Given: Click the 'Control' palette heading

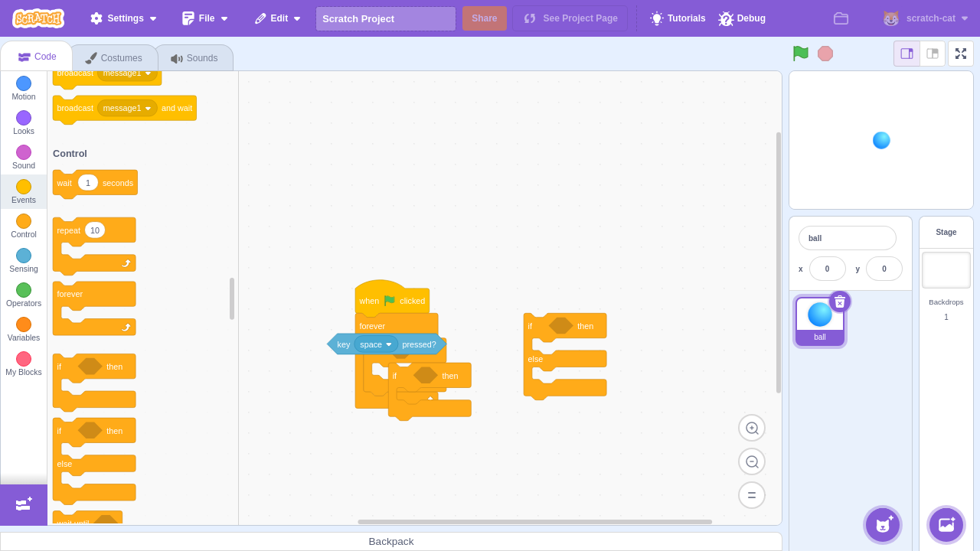Looking at the screenshot, I should [x=70, y=154].
